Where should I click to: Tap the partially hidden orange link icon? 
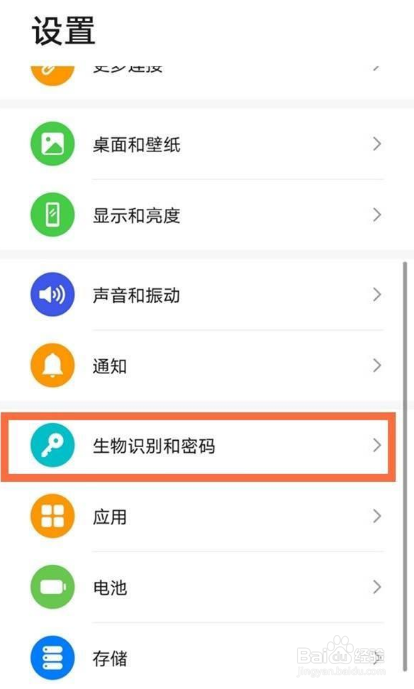52,75
